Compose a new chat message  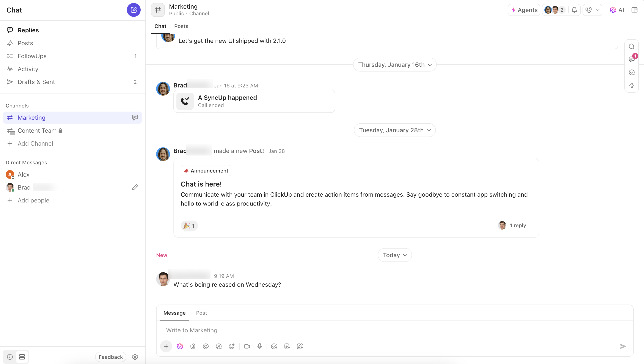[x=134, y=10]
